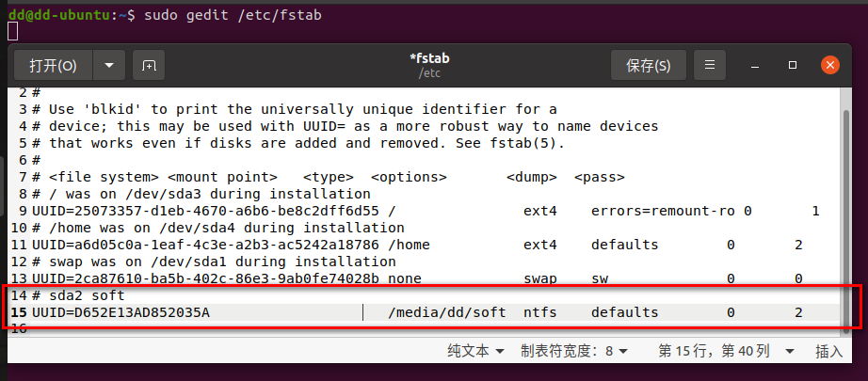The height and width of the screenshot is (381, 868).
Task: Open the gedit hamburger menu
Action: pyautogui.click(x=710, y=66)
